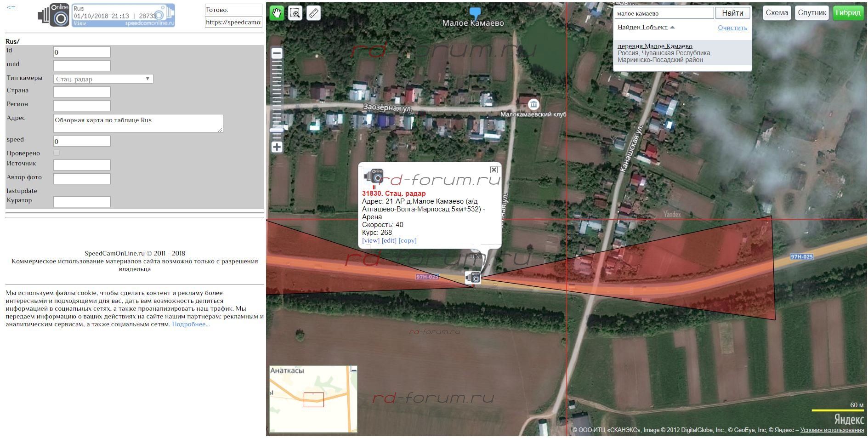The width and height of the screenshot is (868, 438).
Task: Click the 97Н-025 road label near Yandex
Action: click(x=801, y=256)
